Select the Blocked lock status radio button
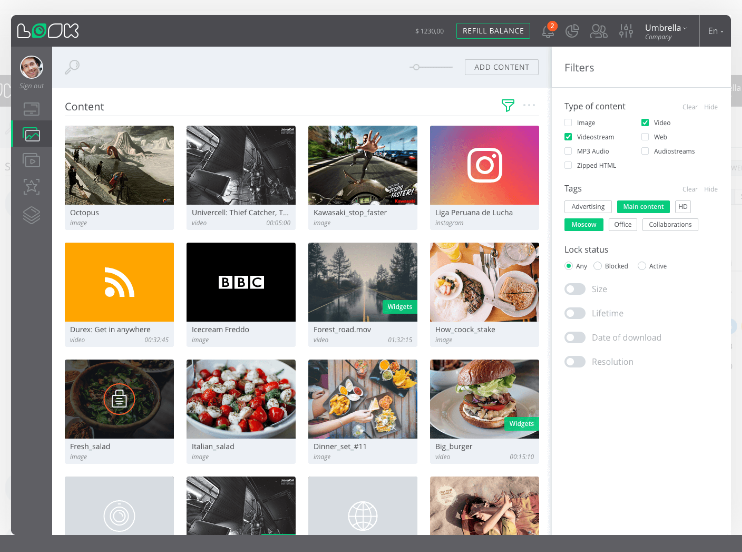Screen dimensions: 742x552 click(598, 266)
